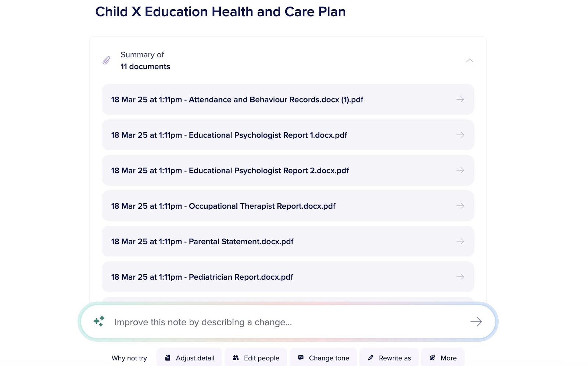Click arrow beside Educational Psychologist Report 1
The width and height of the screenshot is (588, 366).
click(x=460, y=135)
